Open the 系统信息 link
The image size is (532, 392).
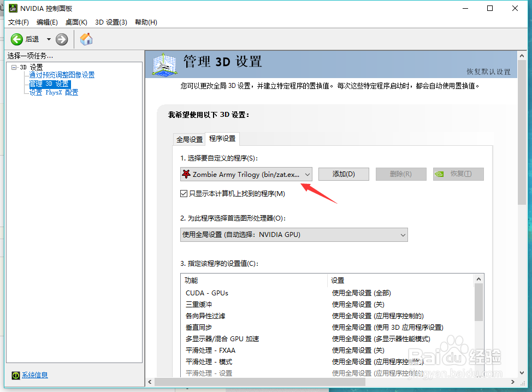click(x=35, y=375)
